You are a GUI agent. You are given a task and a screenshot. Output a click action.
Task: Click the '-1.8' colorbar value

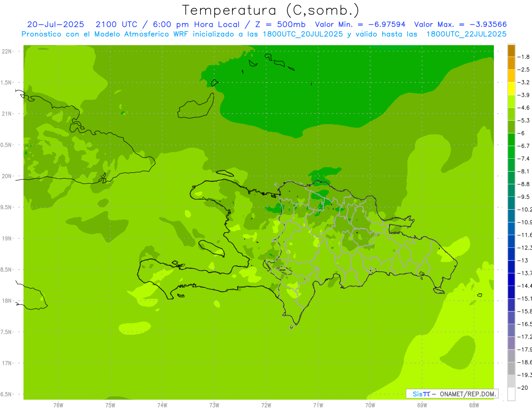coord(524,57)
